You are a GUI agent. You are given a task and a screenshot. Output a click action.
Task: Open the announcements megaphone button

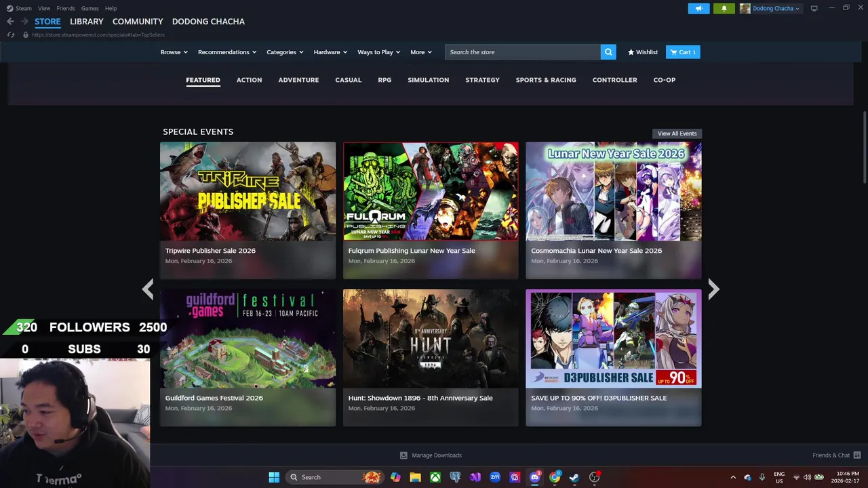point(698,8)
